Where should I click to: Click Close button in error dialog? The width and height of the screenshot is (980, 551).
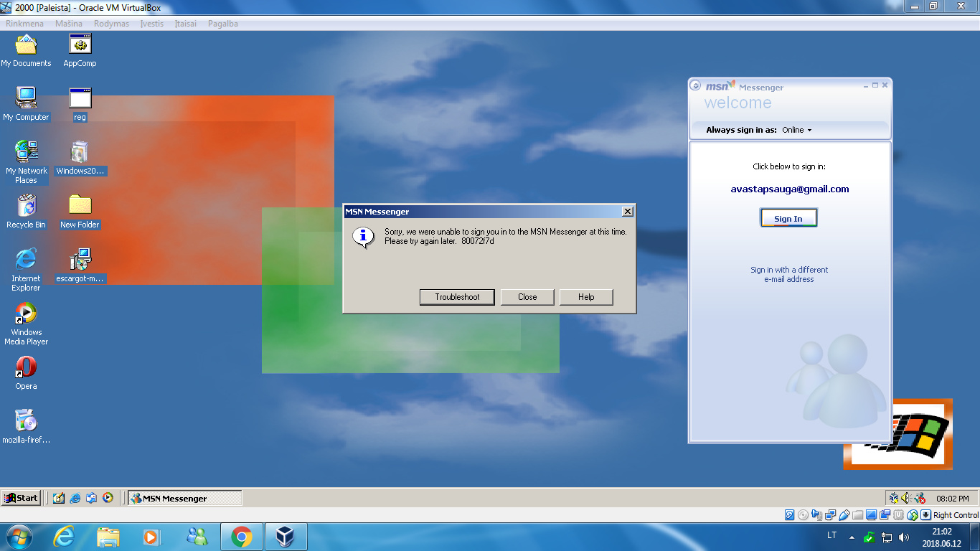click(x=527, y=297)
